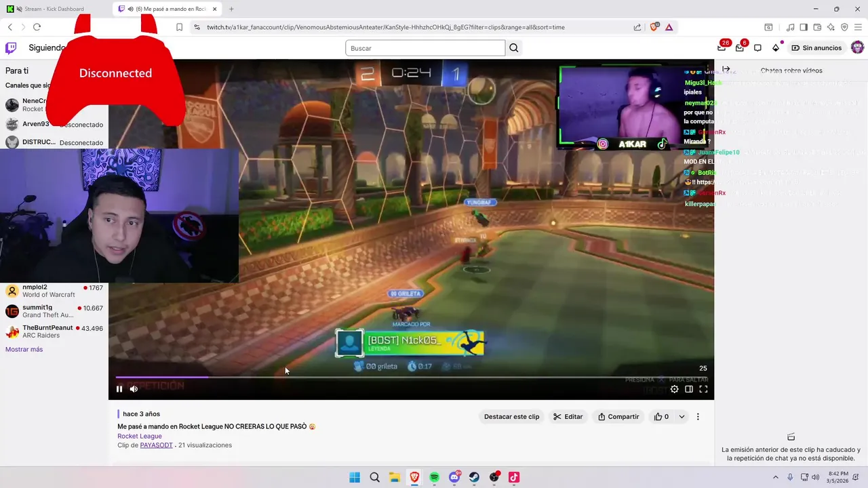Open the Leo AI sparkle icon
This screenshot has width=868, height=488.
pos(831,27)
